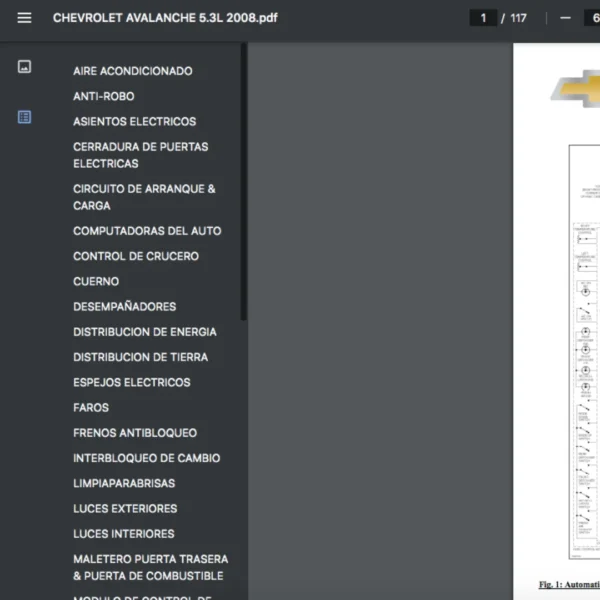Navigate to COMPUTADORAS DEL AUTO

click(147, 231)
